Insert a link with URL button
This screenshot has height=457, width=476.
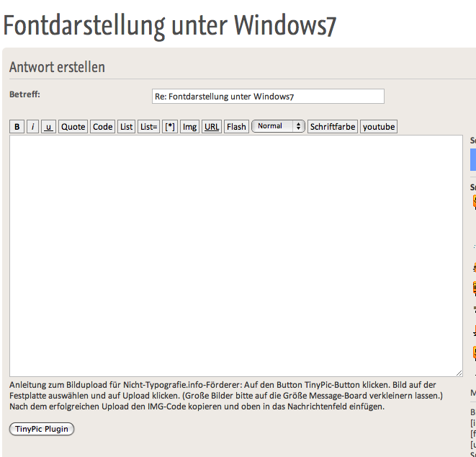coord(212,126)
